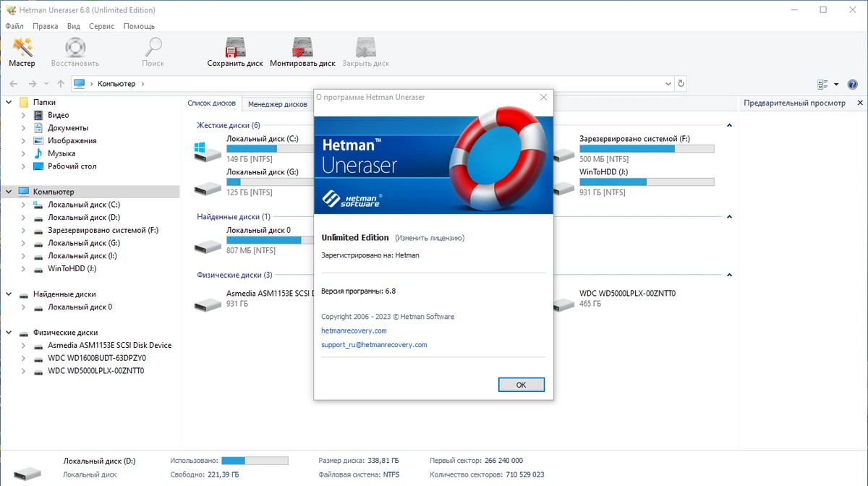The image size is (868, 486).
Task: Go back with the left arrow
Action: tap(14, 84)
